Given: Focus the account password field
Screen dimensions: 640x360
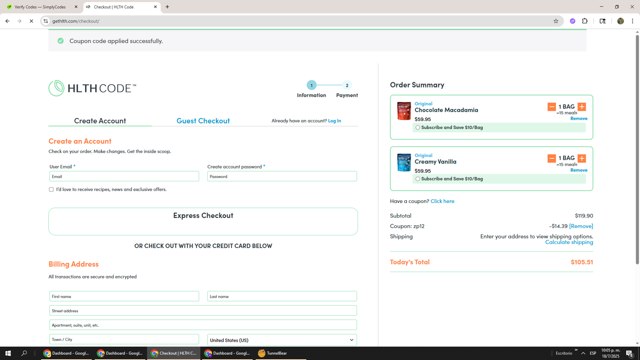Looking at the screenshot, I should (282, 176).
